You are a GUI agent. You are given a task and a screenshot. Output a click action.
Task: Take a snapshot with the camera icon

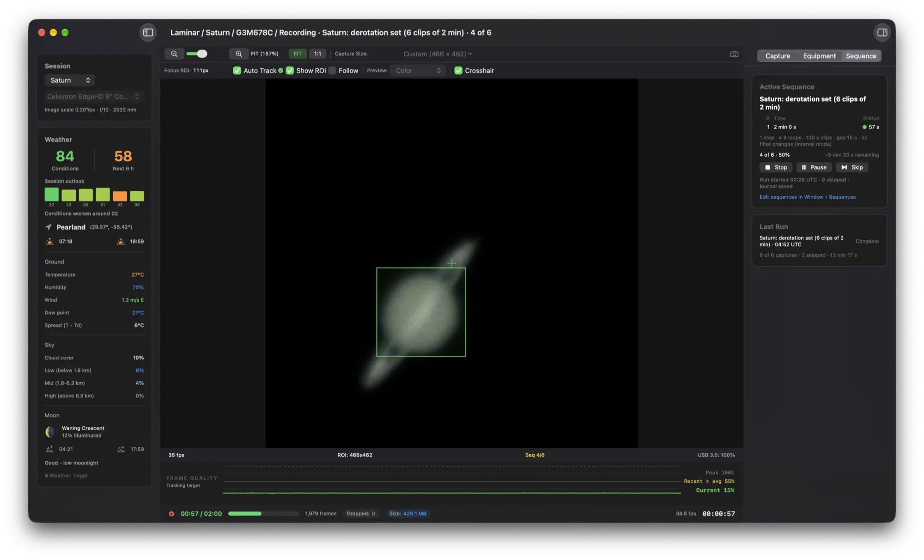pos(734,54)
